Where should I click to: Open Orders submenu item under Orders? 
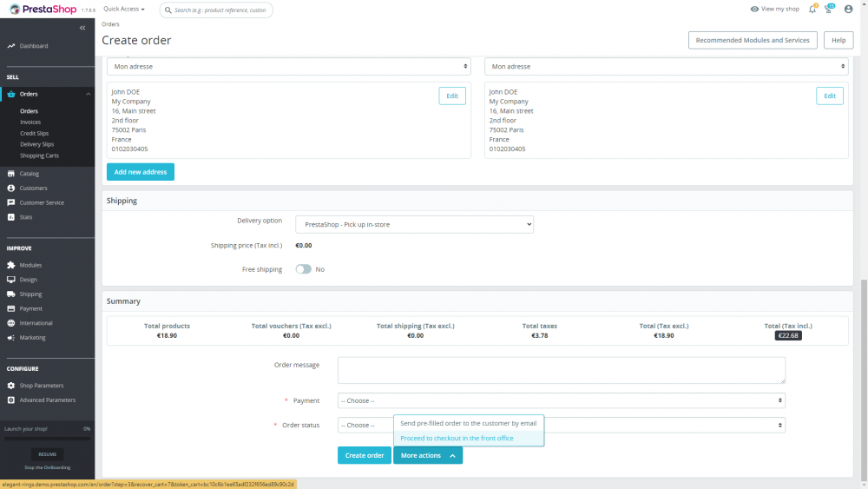point(29,111)
